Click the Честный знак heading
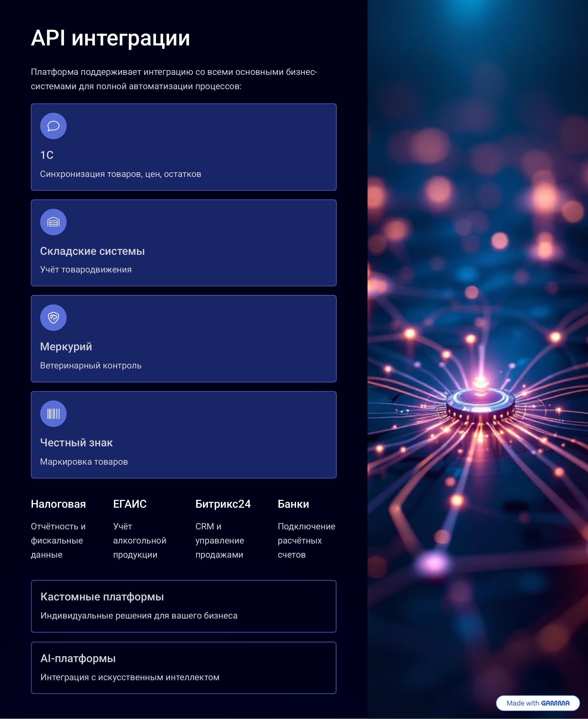Screen dimensions: 588x719 click(76, 443)
